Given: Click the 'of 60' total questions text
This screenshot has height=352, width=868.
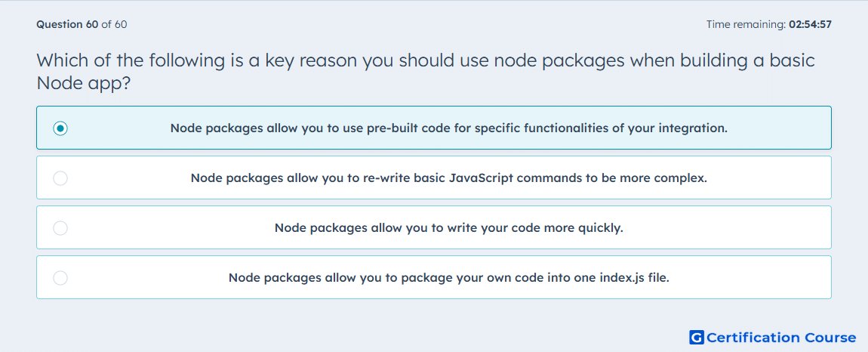Looking at the screenshot, I should (x=114, y=24).
